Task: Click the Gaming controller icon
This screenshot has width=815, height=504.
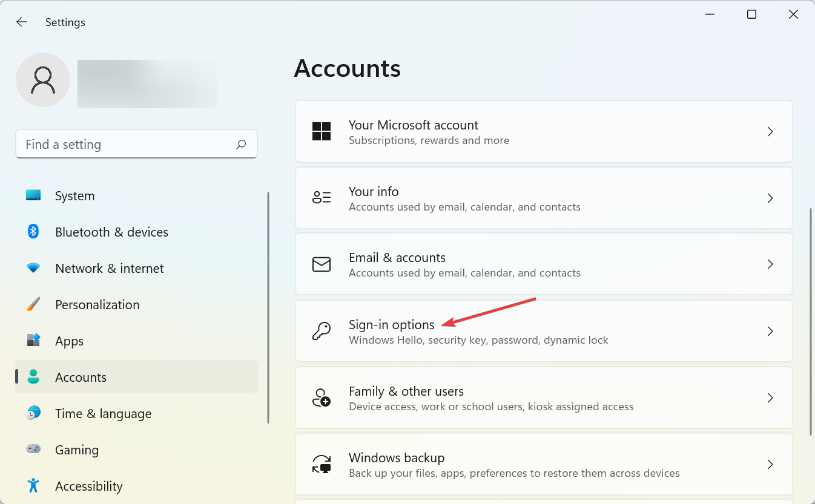Action: pos(32,450)
